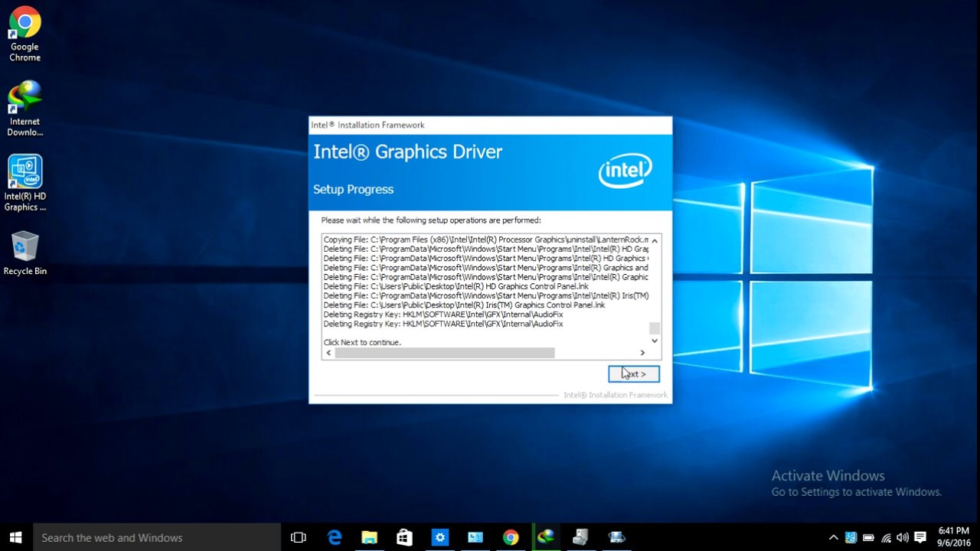Open the Windows Start menu
Image resolution: width=980 pixels, height=551 pixels.
[x=16, y=537]
